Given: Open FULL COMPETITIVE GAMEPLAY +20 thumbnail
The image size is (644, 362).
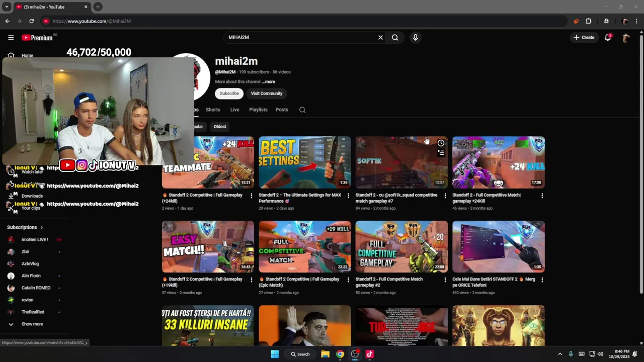Looking at the screenshot, I should point(401,247).
